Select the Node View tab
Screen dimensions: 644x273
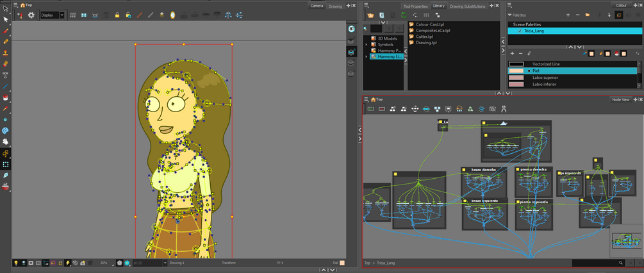coord(620,100)
